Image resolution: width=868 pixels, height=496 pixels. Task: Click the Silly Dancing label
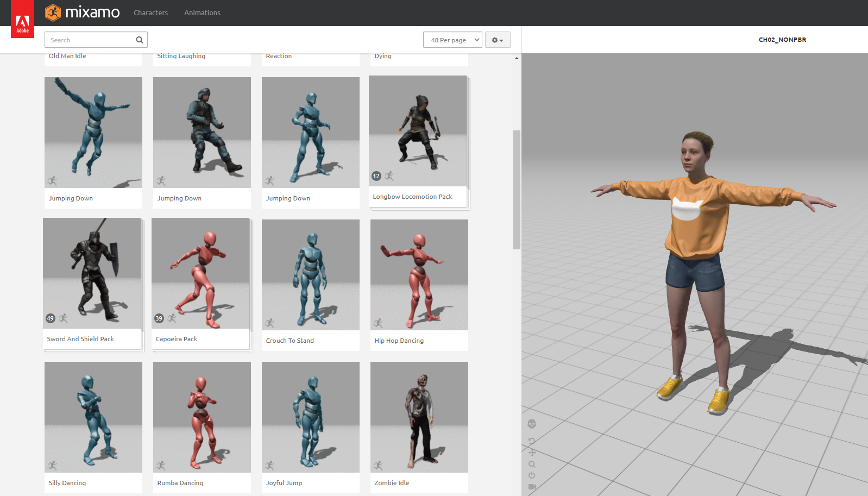67,483
